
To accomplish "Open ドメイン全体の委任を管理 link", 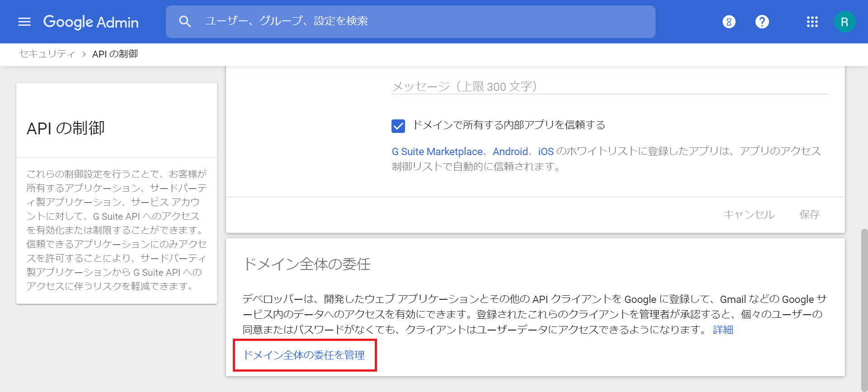I will pyautogui.click(x=304, y=355).
